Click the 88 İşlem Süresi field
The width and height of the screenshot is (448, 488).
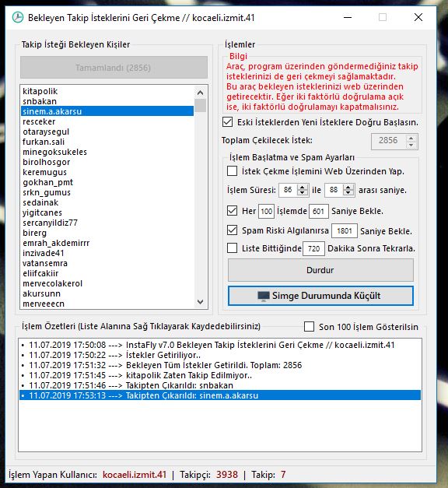tap(334, 190)
